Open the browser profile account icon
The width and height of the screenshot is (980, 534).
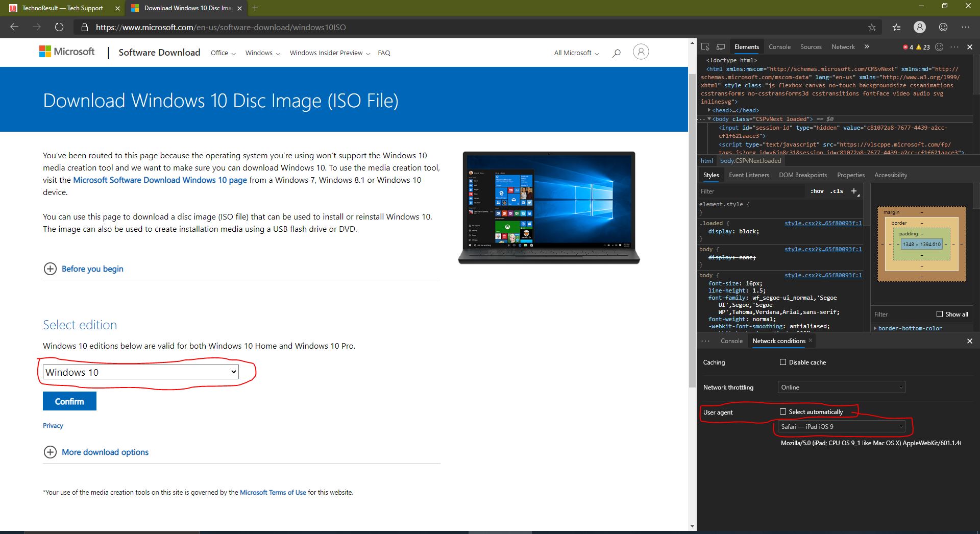pyautogui.click(x=919, y=27)
